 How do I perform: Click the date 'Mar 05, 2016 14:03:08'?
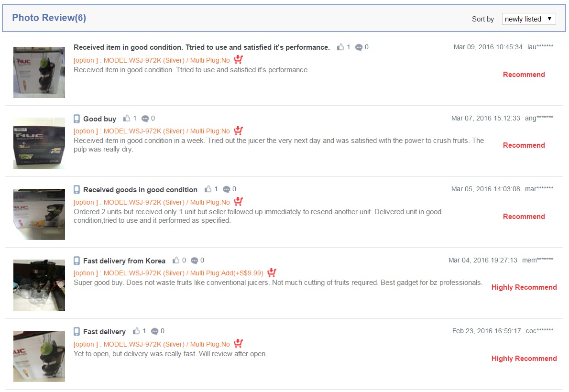click(x=485, y=189)
